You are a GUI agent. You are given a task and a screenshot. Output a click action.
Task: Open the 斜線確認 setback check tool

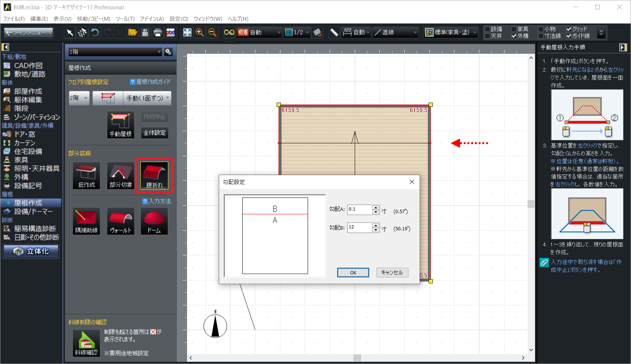(86, 343)
